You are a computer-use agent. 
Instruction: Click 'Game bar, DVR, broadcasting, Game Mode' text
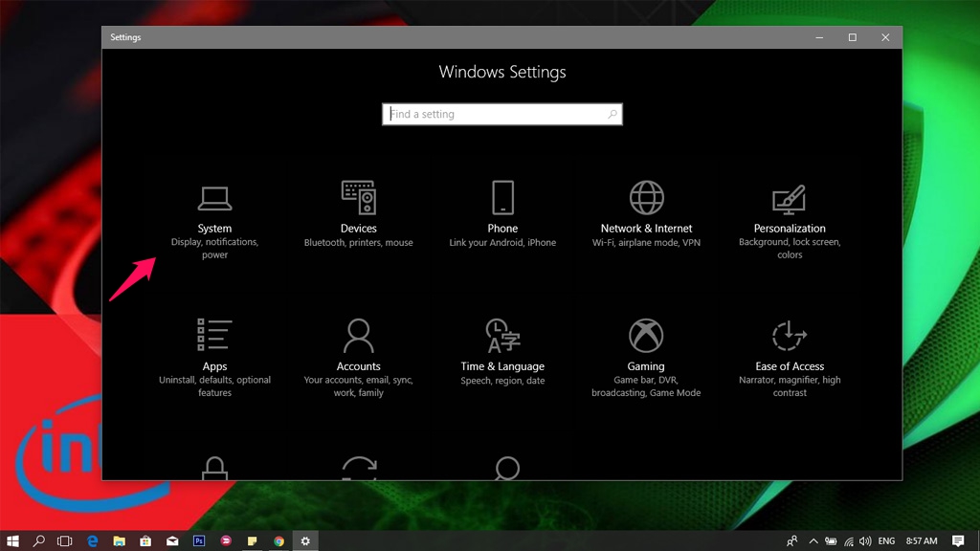pos(646,386)
